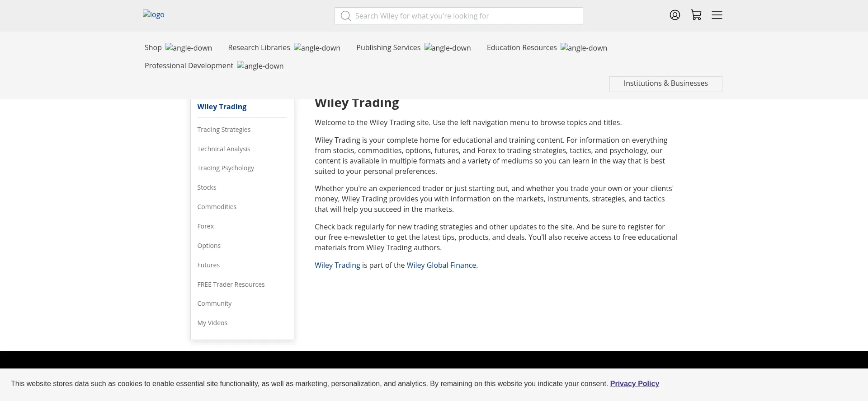
Task: Expand Publishing Services angle-down arrow
Action: (448, 48)
